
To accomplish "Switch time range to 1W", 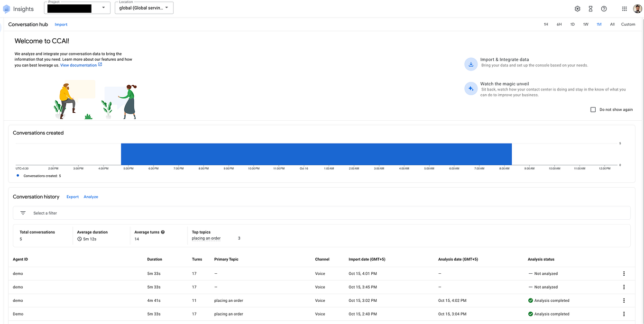I will 585,24.
